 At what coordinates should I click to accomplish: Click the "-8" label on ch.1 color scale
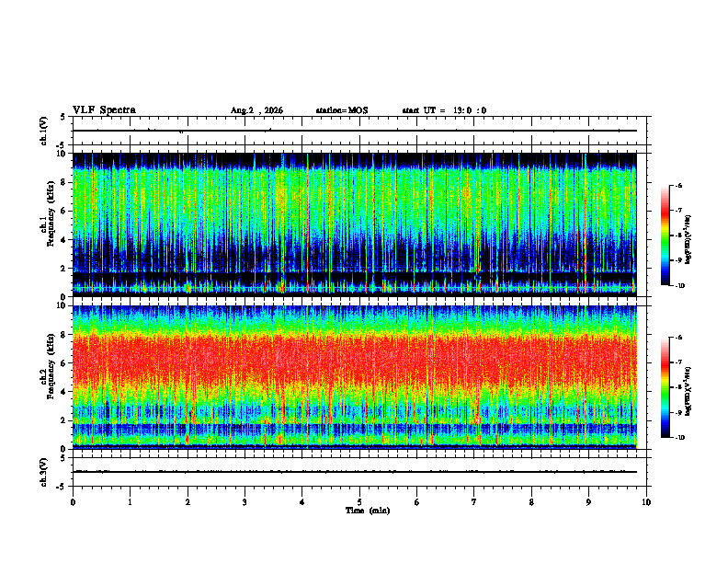(x=678, y=236)
